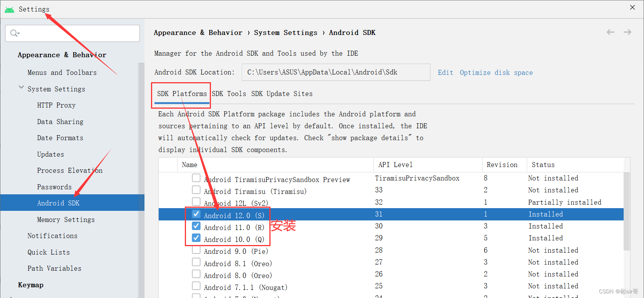Image resolution: width=644 pixels, height=298 pixels.
Task: Click the System Settings breadcrumb
Action: coord(286,33)
